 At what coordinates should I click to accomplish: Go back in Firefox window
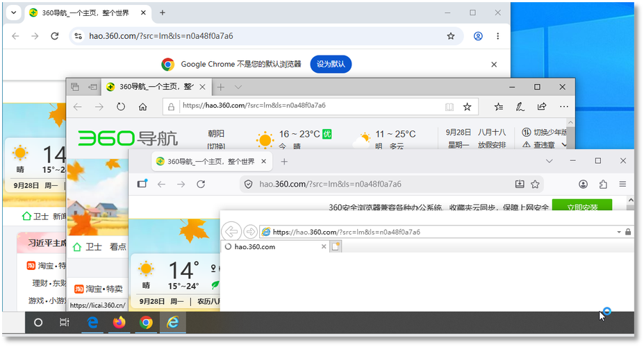(161, 184)
